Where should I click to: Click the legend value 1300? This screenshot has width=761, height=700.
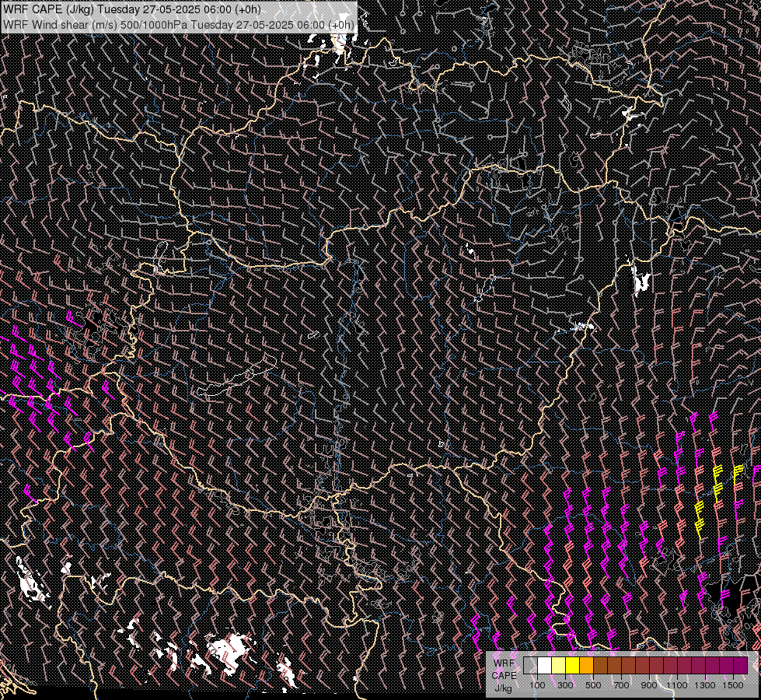pos(705,685)
